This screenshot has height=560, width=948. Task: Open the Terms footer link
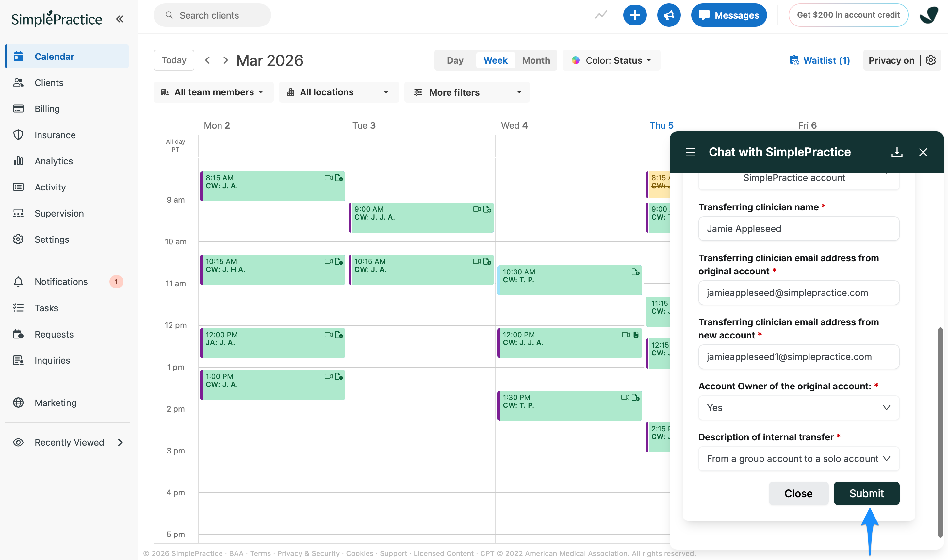(x=260, y=553)
